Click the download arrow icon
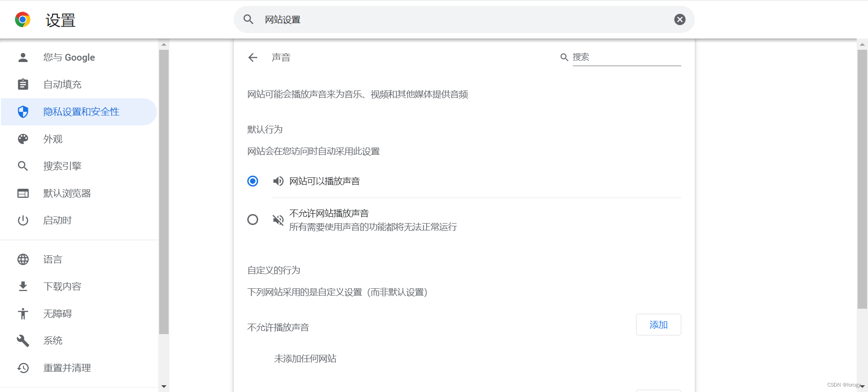 [x=23, y=287]
